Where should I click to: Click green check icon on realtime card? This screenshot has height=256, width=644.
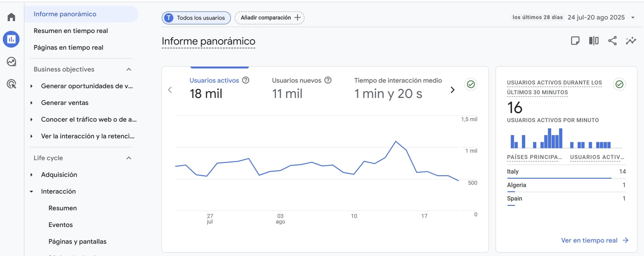(619, 84)
